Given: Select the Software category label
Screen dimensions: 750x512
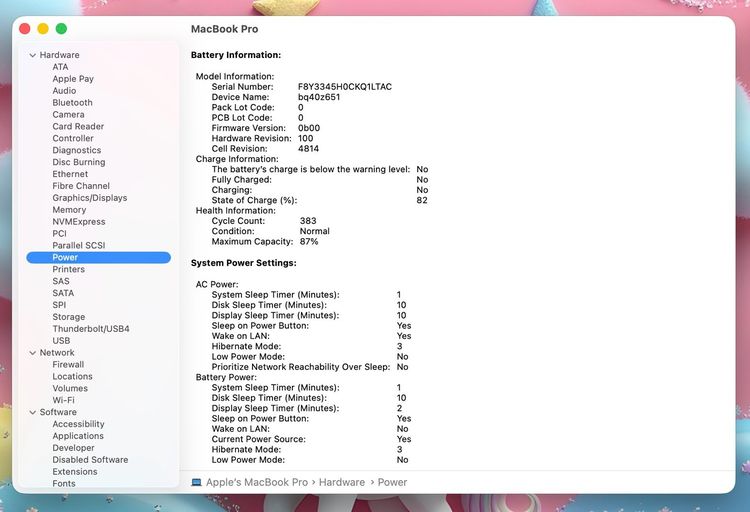Looking at the screenshot, I should [x=58, y=412].
